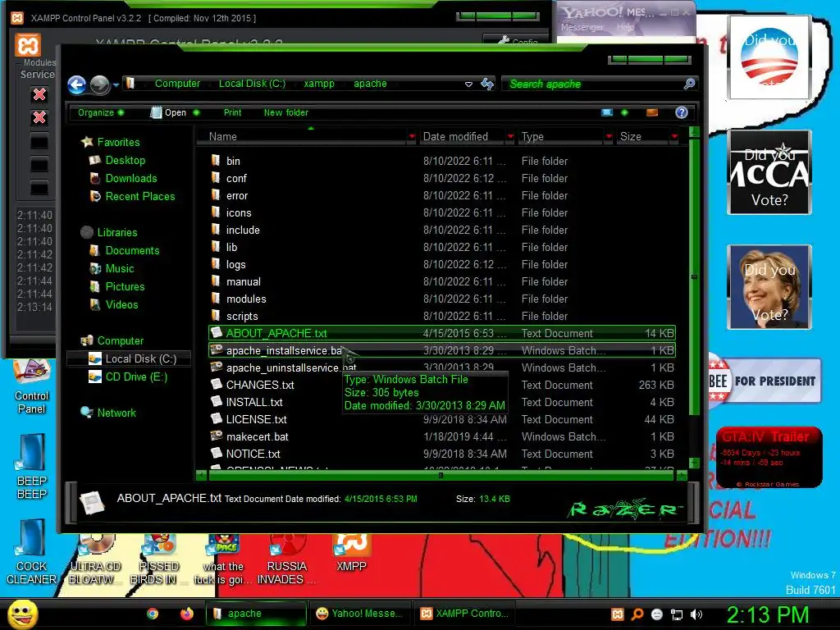Viewport: 840px width, 630px height.
Task: Click the Open toolbar button
Action: 168,112
